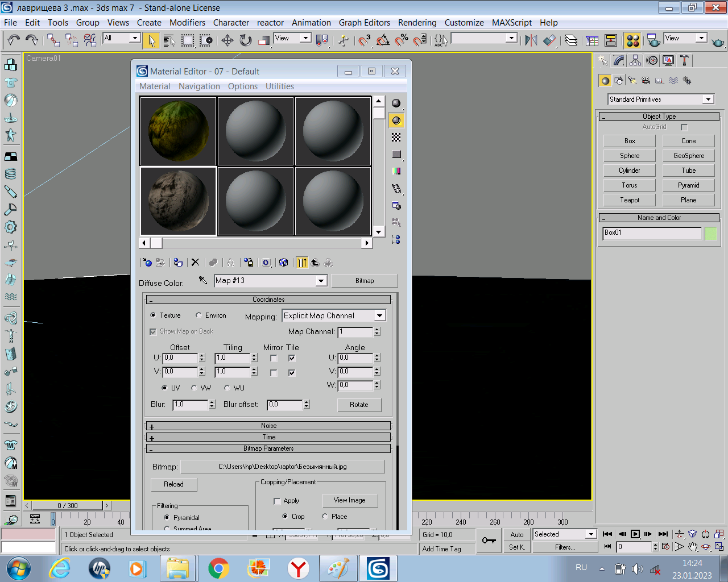
Task: Click the Reload bitmap button
Action: coord(174,484)
